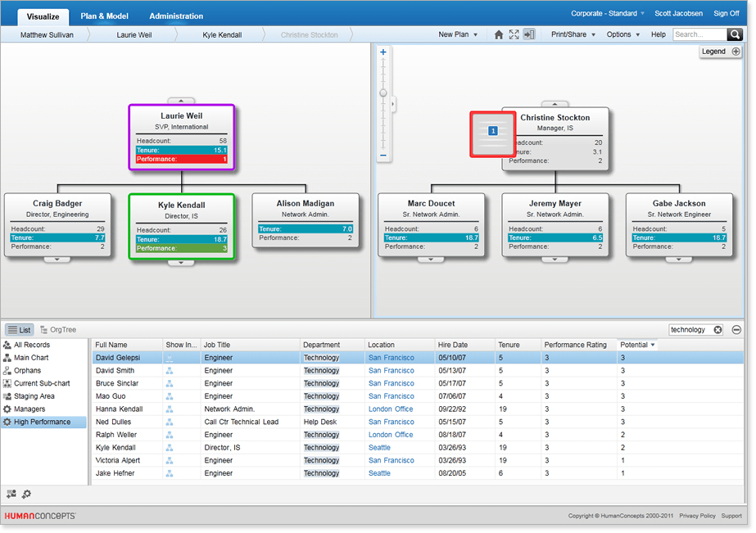Click Show In chart icon for Hanna Kendall
This screenshot has width=756, height=533.
coord(170,409)
